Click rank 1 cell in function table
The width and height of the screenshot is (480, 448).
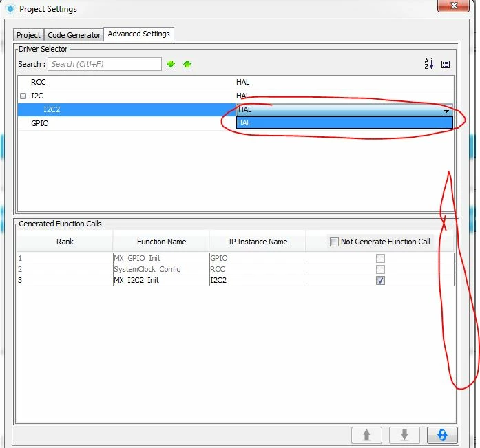65,258
